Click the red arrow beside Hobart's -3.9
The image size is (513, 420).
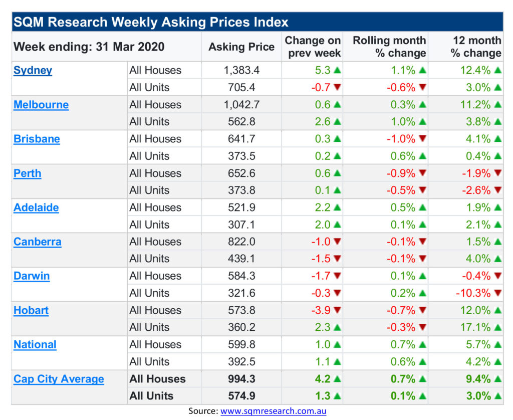click(x=337, y=310)
